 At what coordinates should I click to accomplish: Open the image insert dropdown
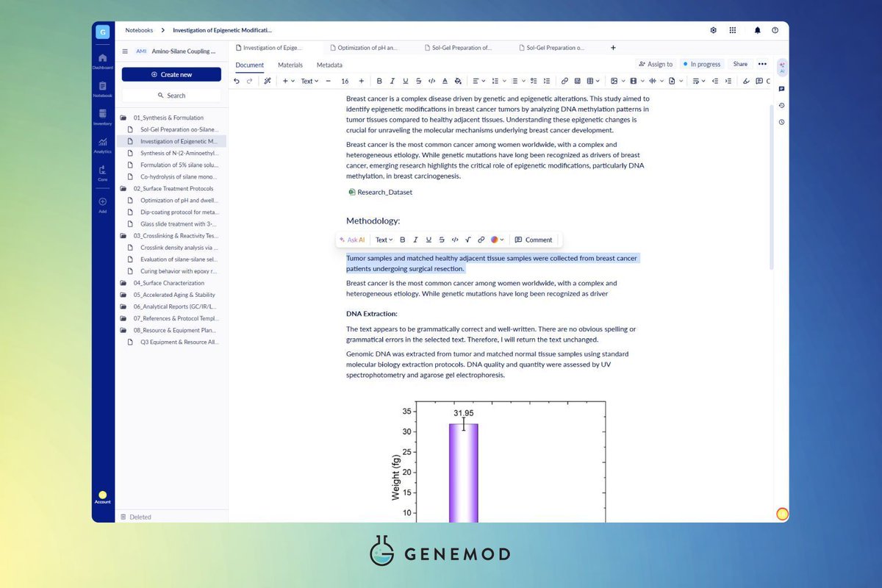[x=617, y=81]
